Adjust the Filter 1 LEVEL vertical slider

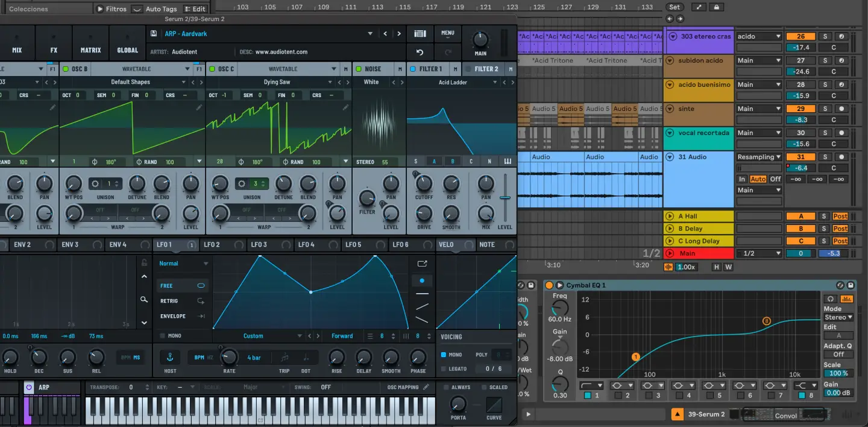505,197
